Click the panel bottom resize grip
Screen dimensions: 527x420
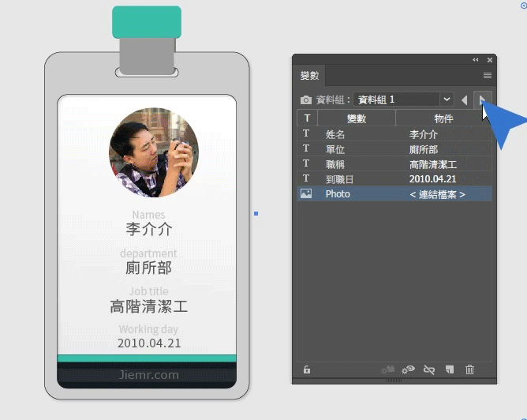(394, 381)
